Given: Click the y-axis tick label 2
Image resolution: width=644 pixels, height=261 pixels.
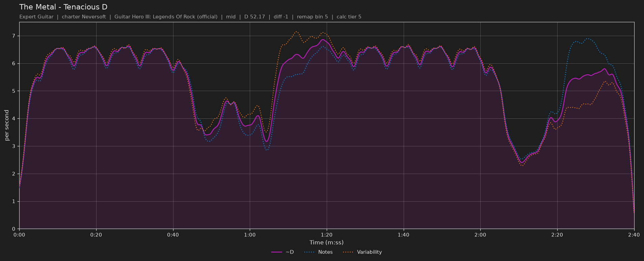Looking at the screenshot, I should (x=14, y=174).
